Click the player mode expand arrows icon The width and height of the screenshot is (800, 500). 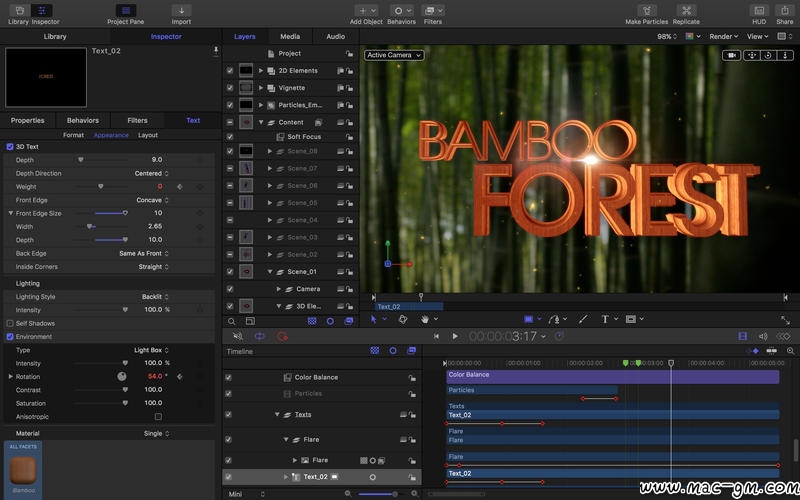(785, 320)
